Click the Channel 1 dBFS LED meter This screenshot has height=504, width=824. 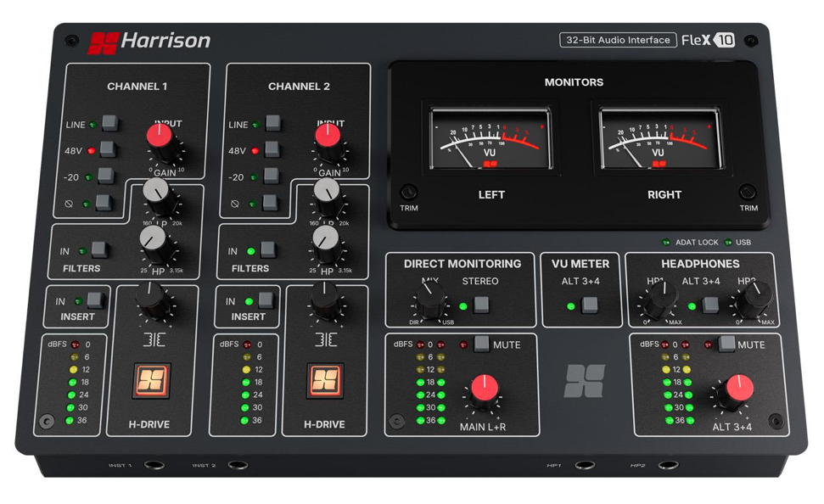[x=71, y=383]
